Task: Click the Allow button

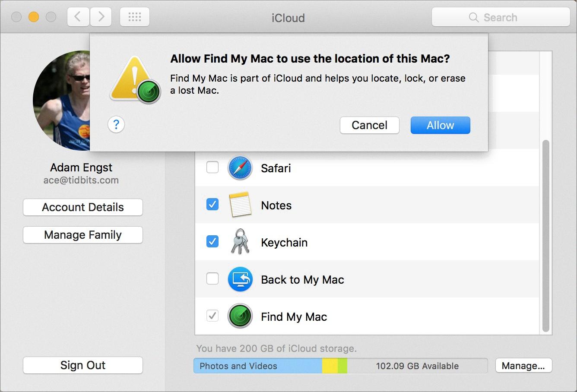Action: coord(440,125)
